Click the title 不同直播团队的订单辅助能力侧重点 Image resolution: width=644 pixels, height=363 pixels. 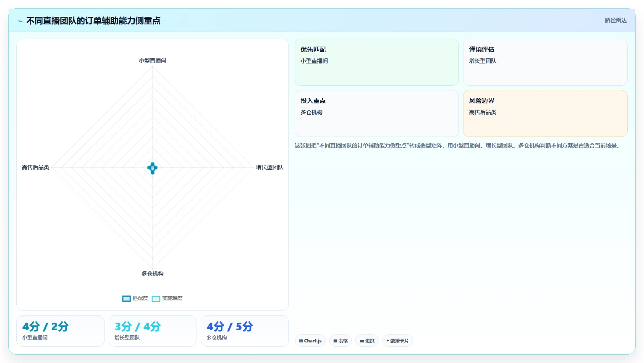click(x=93, y=21)
